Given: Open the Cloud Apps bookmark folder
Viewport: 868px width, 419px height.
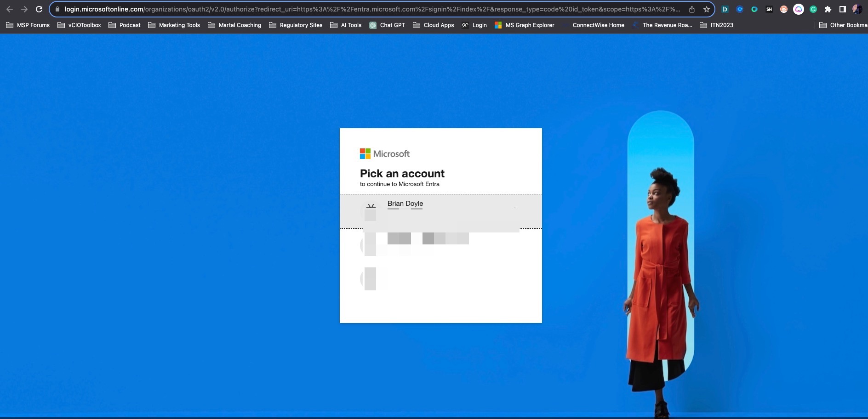Looking at the screenshot, I should coord(434,25).
